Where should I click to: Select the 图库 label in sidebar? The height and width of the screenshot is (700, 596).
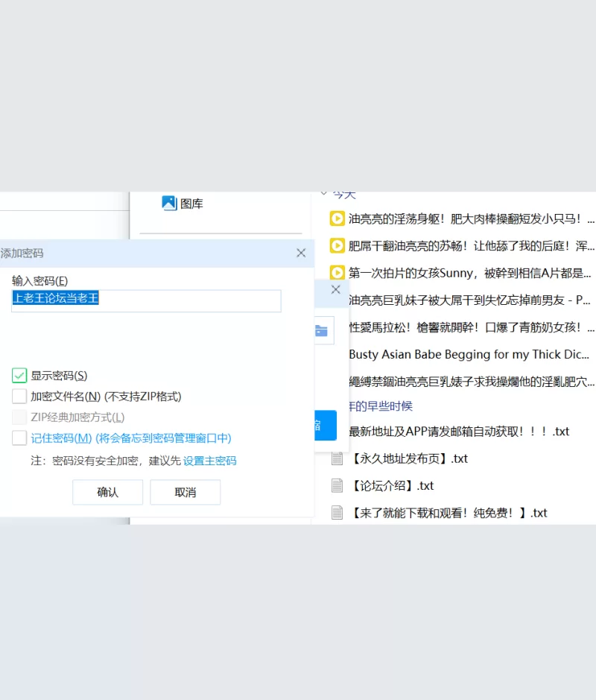191,204
